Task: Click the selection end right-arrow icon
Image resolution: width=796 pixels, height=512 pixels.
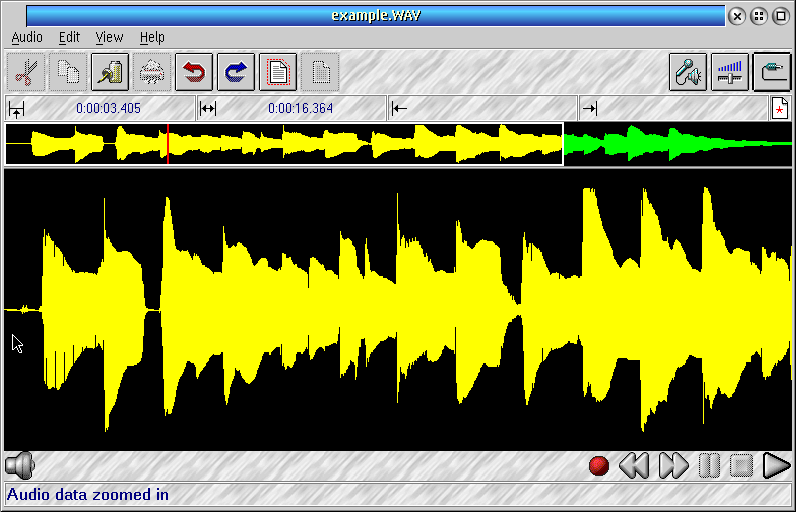Action: point(590,109)
